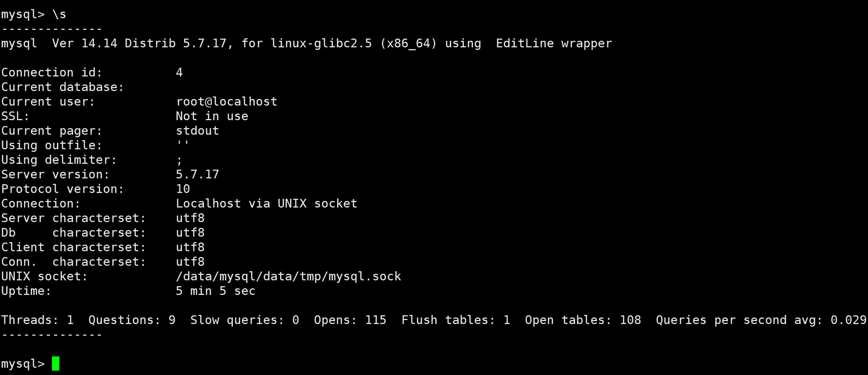Click the "Not in use" SSL status
The height and width of the screenshot is (375, 868).
pyautogui.click(x=212, y=116)
